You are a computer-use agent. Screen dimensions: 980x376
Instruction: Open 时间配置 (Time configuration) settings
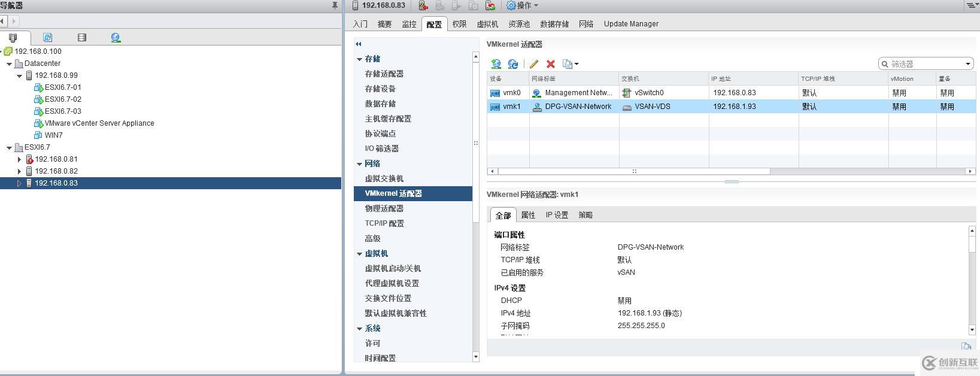380,358
